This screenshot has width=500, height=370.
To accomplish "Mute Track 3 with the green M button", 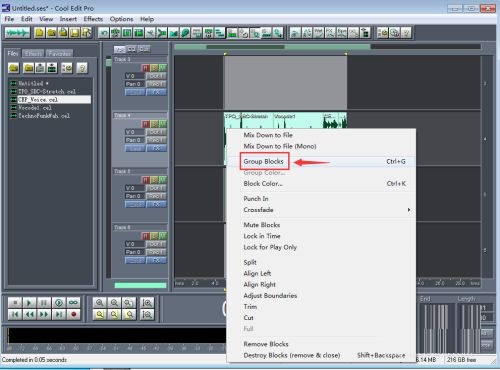I will click(162, 68).
